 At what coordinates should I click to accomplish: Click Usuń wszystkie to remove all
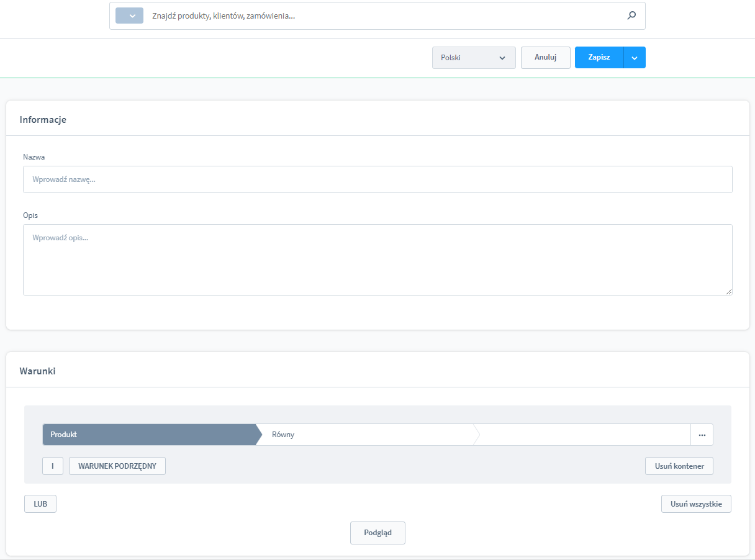696,504
